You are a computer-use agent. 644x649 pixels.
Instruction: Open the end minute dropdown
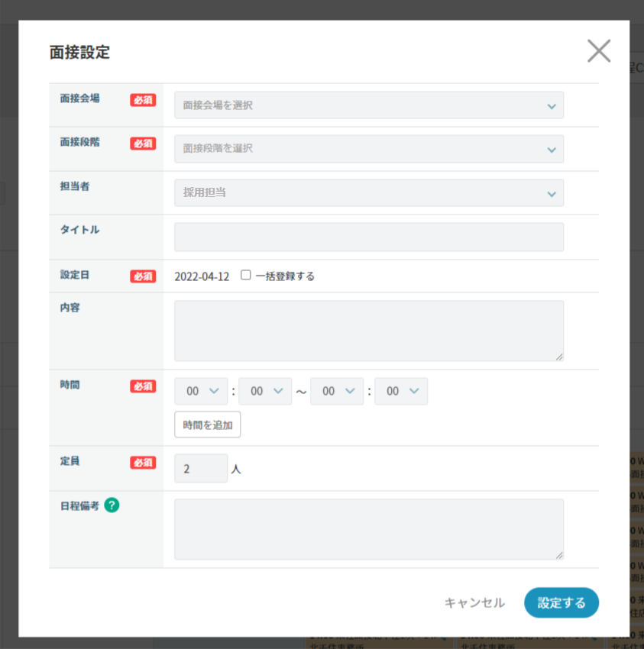(x=401, y=391)
